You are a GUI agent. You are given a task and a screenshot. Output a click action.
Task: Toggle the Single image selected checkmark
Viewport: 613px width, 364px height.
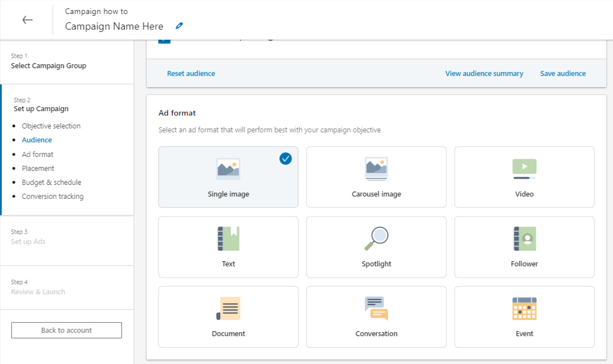pyautogui.click(x=286, y=159)
